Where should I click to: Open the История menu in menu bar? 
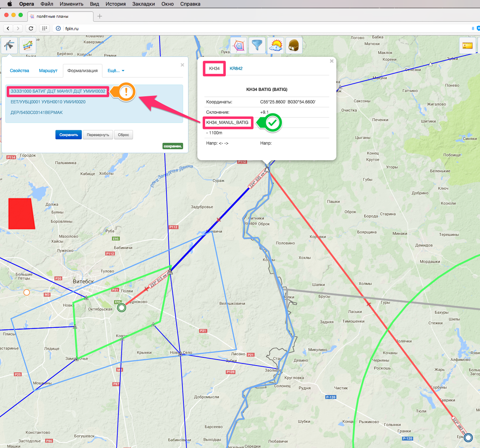[116, 4]
